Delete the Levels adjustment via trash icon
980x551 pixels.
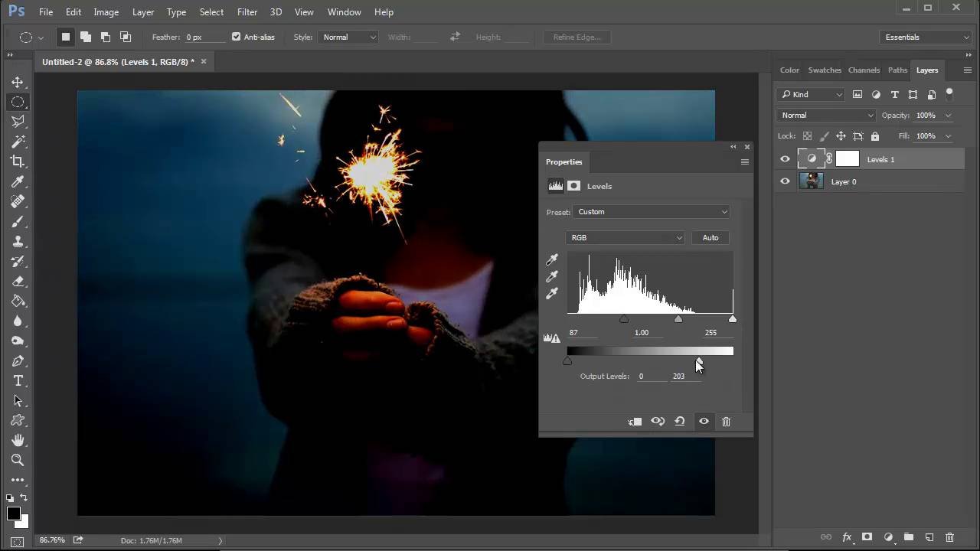tap(726, 422)
